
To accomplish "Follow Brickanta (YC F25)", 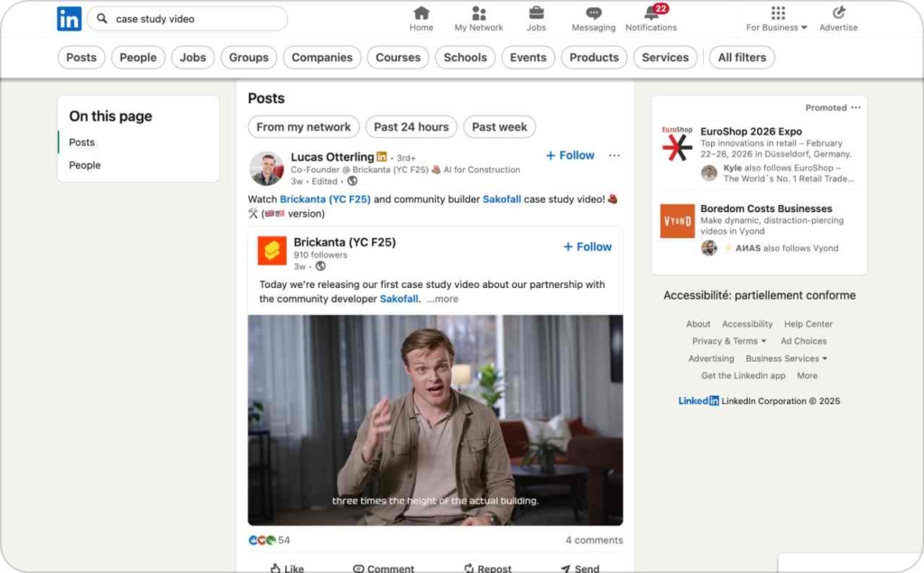I will coord(587,245).
